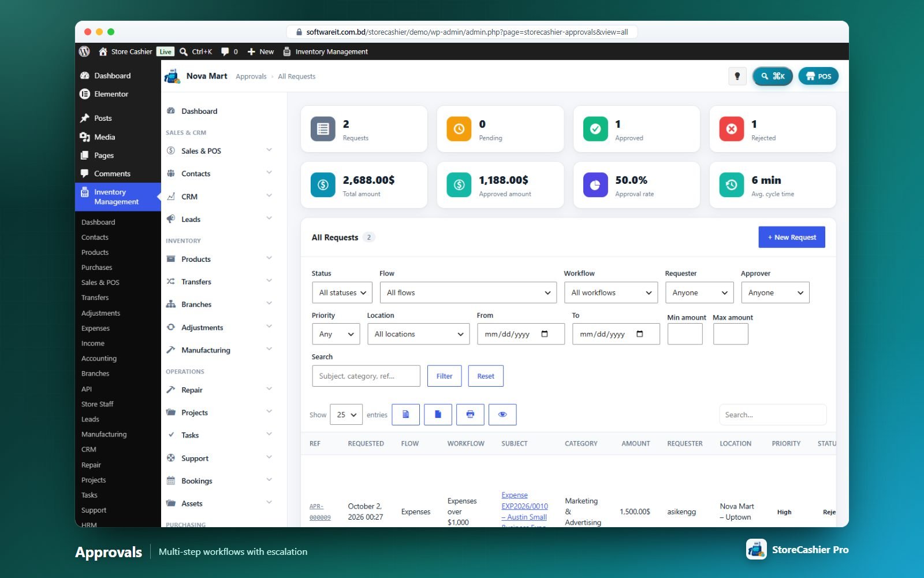Open the Priority Any dropdown
Viewport: 924px width, 578px height.
(x=336, y=334)
